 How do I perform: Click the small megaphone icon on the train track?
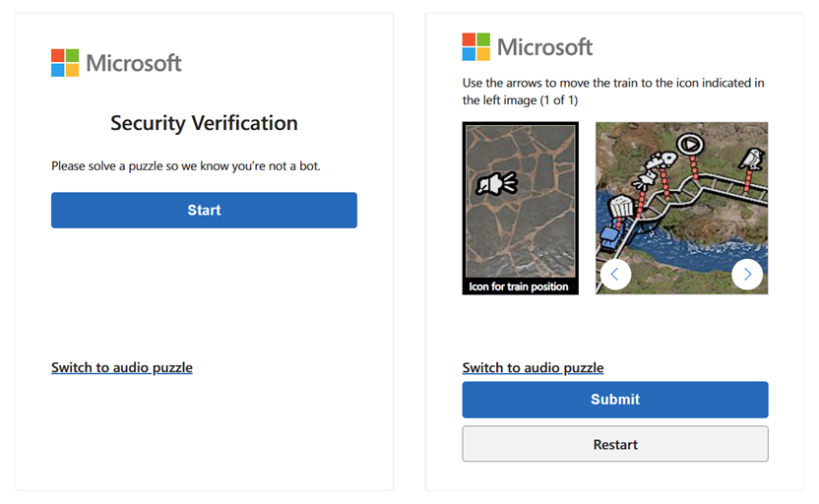tap(645, 179)
